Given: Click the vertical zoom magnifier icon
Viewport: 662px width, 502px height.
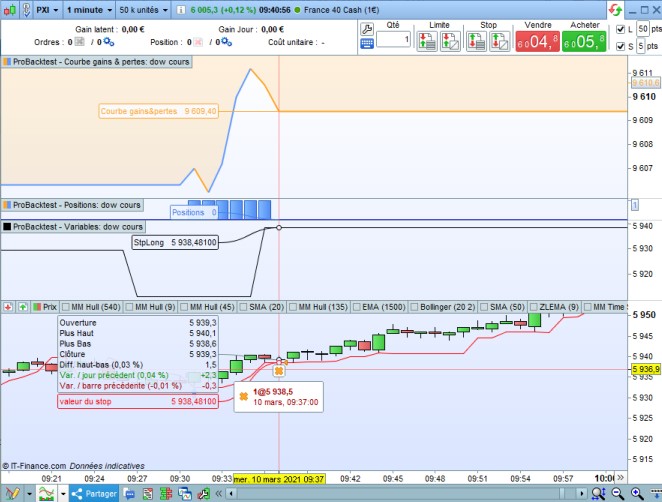Looking at the screenshot, I should pos(598,493).
